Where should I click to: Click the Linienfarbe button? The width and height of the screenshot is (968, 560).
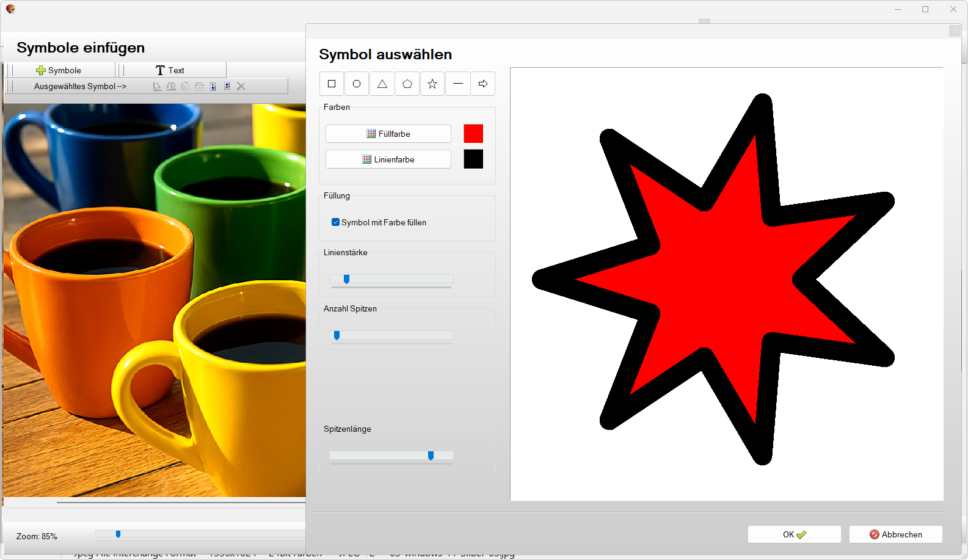tap(388, 159)
